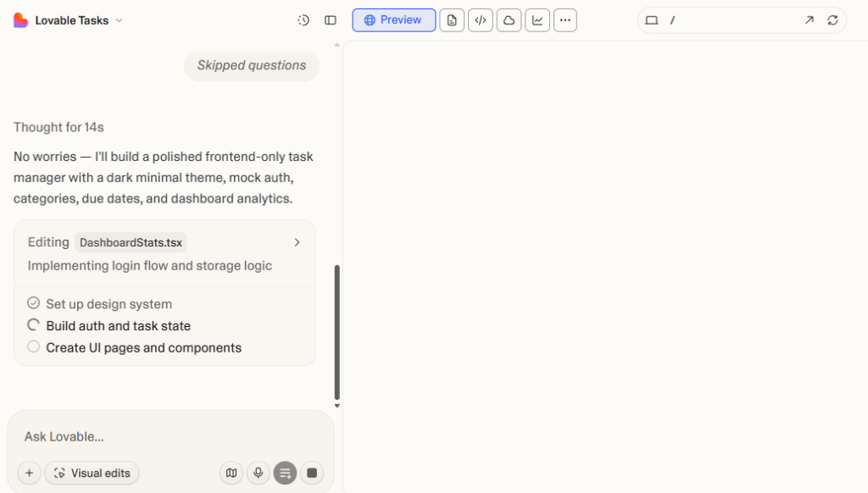The width and height of the screenshot is (868, 493).
Task: Expand the Editing DashboardStats.tsx details
Action: [297, 241]
